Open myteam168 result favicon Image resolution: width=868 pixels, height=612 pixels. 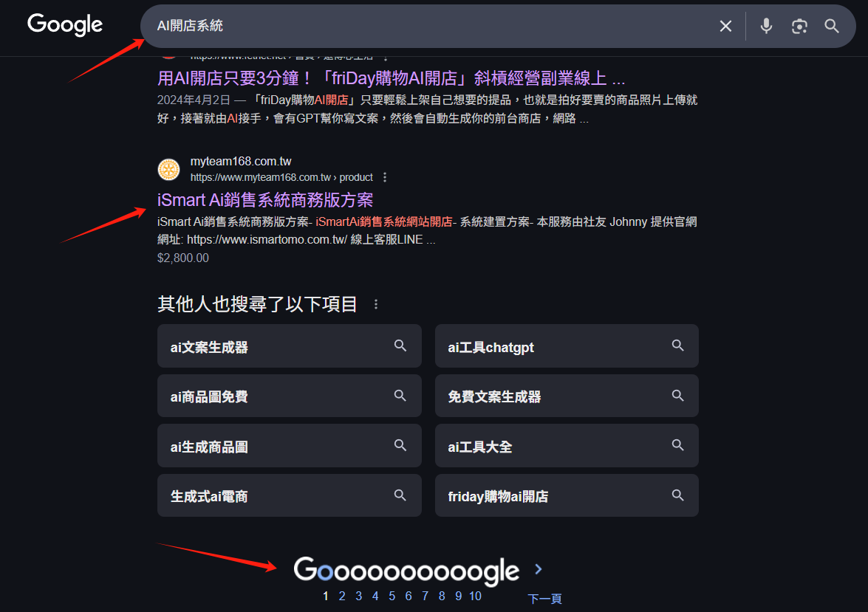[x=169, y=169]
